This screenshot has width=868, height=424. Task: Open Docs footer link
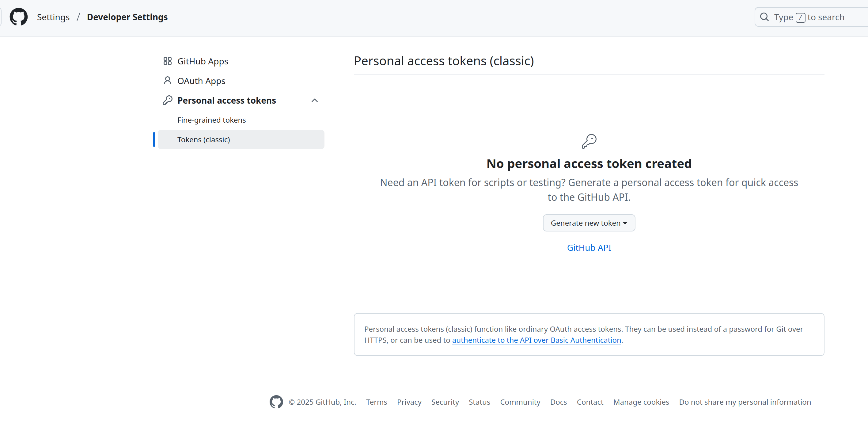point(558,402)
